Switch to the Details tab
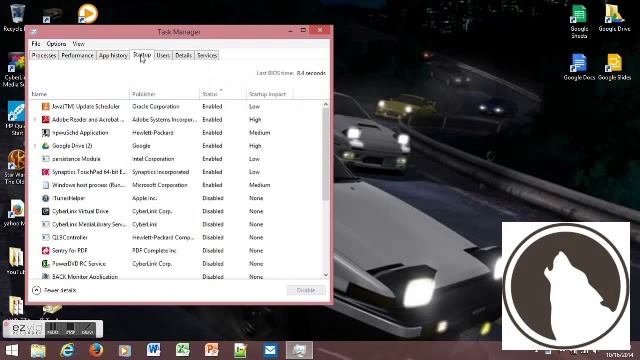Viewport: 640px width, 360px height. tap(184, 56)
